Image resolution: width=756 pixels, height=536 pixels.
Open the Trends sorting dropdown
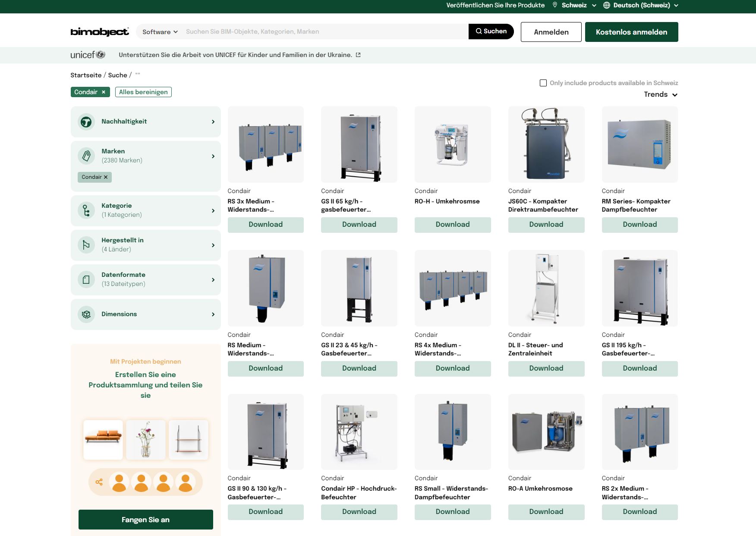[661, 95]
